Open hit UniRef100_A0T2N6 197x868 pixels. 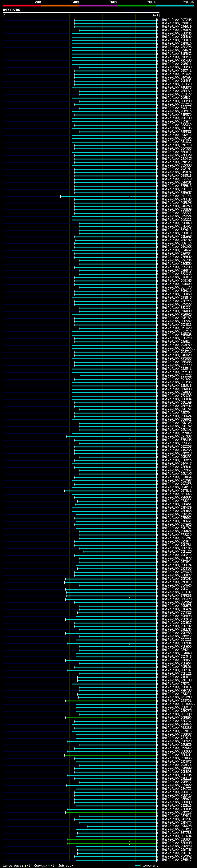[176, 20]
